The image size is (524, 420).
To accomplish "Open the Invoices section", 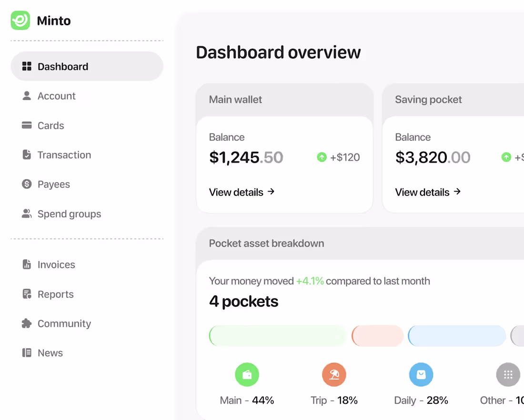I will click(87, 264).
